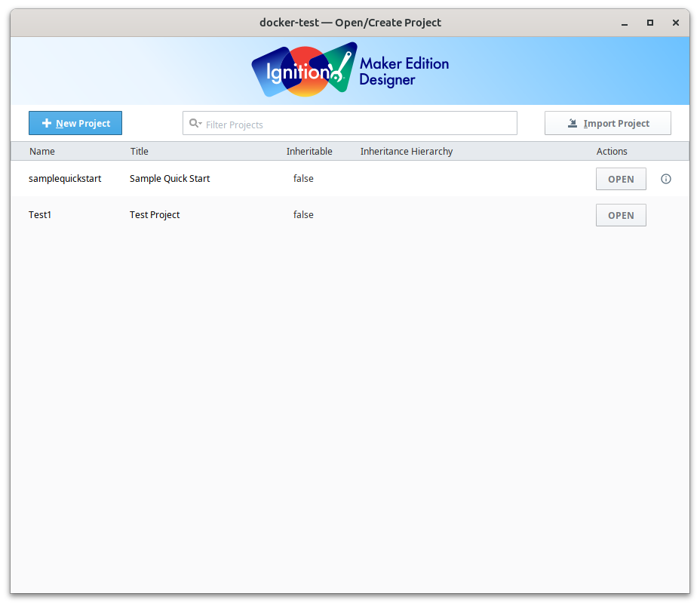Sort by the Name column header
This screenshot has width=700, height=606.
[42, 151]
